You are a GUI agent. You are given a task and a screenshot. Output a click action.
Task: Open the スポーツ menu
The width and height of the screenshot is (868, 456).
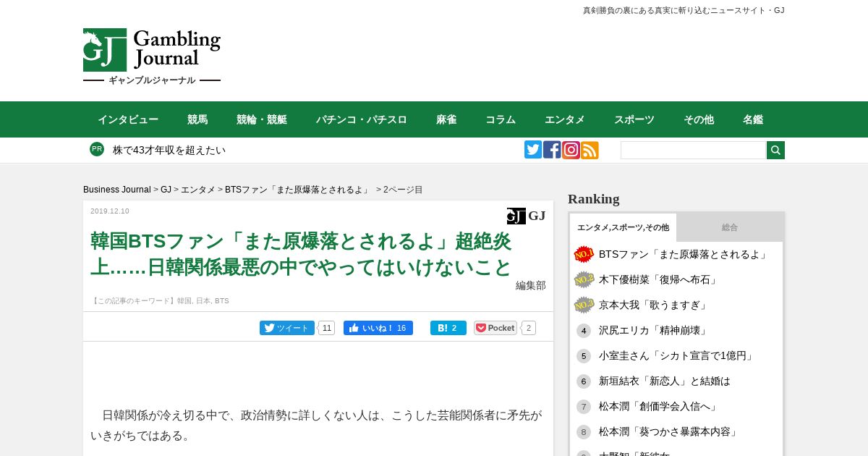pos(634,119)
